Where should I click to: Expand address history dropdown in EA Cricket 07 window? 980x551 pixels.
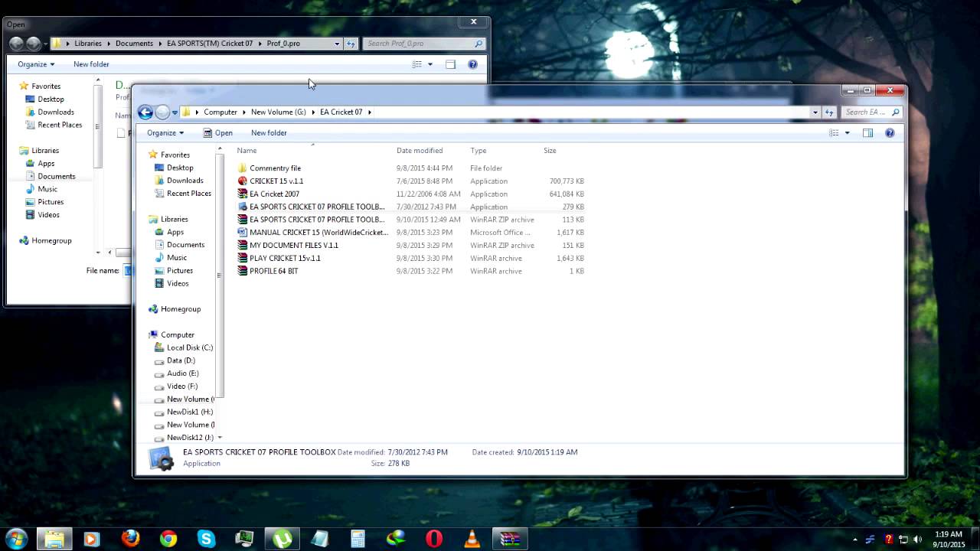coord(815,112)
